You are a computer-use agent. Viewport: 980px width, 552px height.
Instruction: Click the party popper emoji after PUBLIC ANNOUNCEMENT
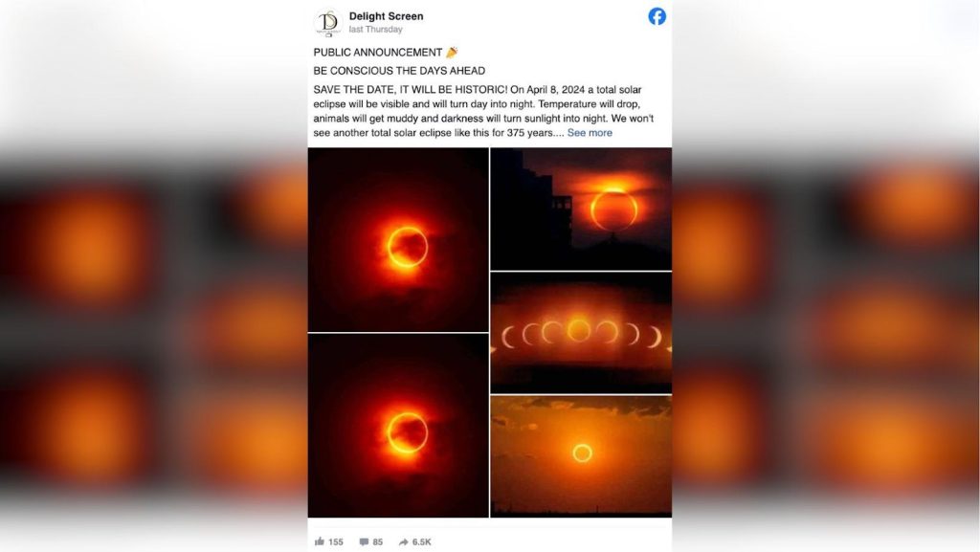click(x=452, y=53)
